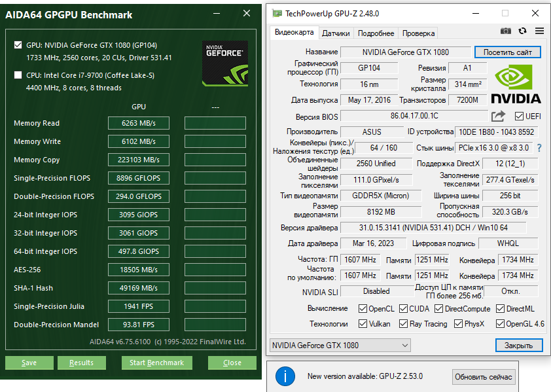The height and width of the screenshot is (392, 551).
Task: Toggle the DirectCompute checkbox
Action: pyautogui.click(x=438, y=309)
